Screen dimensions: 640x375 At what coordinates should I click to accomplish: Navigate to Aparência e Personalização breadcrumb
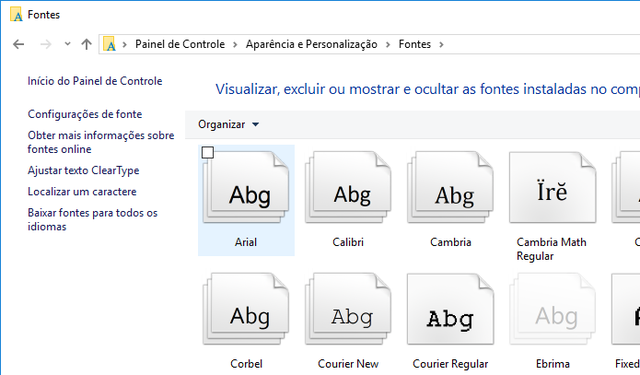click(311, 44)
